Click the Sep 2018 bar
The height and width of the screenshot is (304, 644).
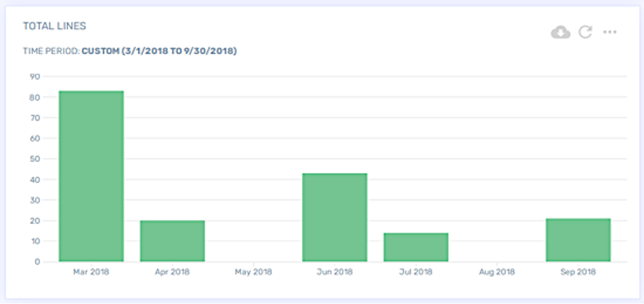[578, 240]
